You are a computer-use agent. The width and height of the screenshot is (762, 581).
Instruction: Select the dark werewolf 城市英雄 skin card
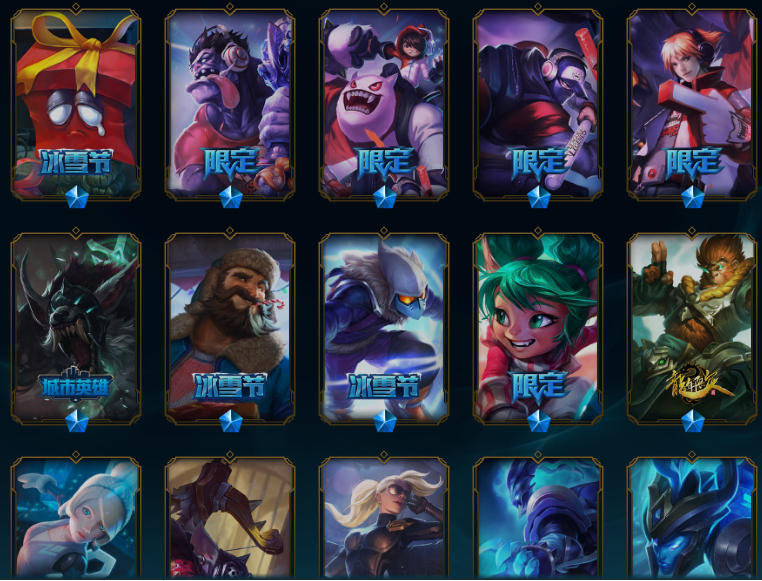[x=76, y=327]
